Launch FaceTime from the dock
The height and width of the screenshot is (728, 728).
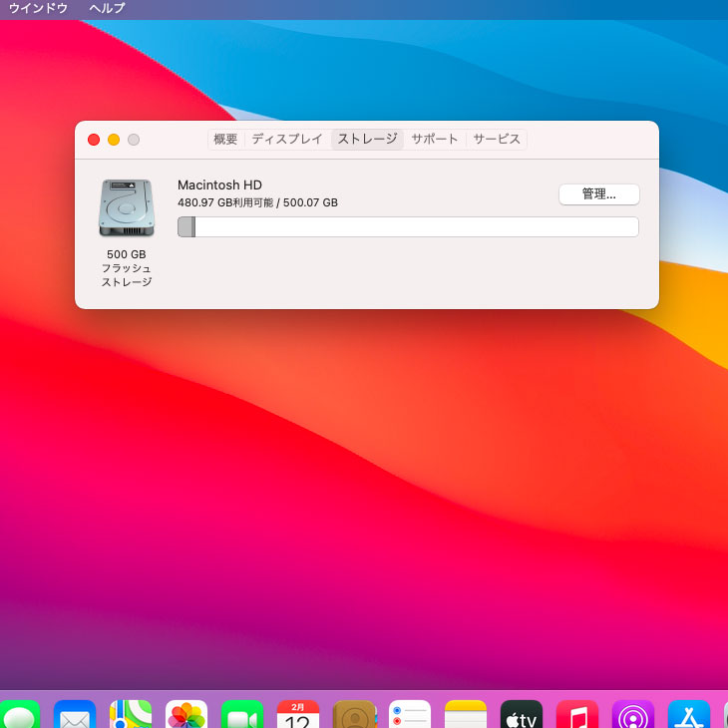tap(242, 715)
